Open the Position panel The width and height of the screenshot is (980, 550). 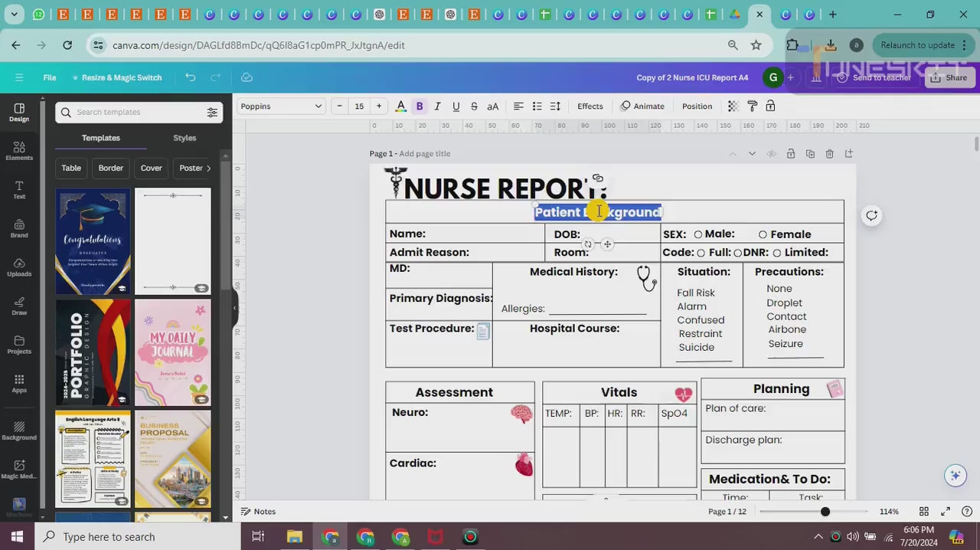coord(697,106)
